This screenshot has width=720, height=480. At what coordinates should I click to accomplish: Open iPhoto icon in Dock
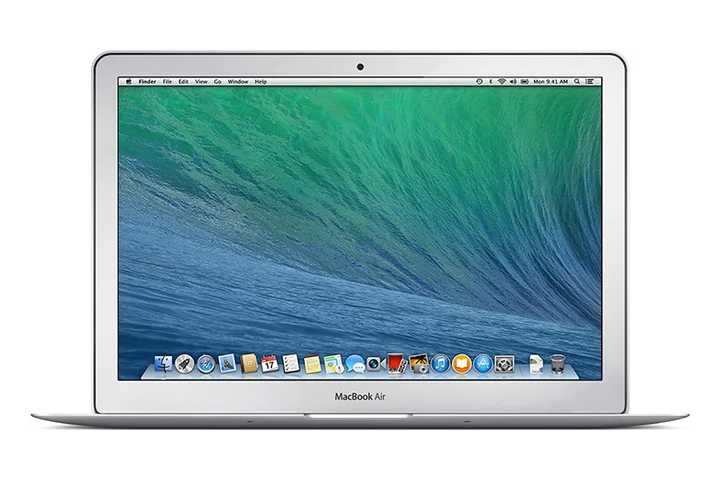[418, 363]
